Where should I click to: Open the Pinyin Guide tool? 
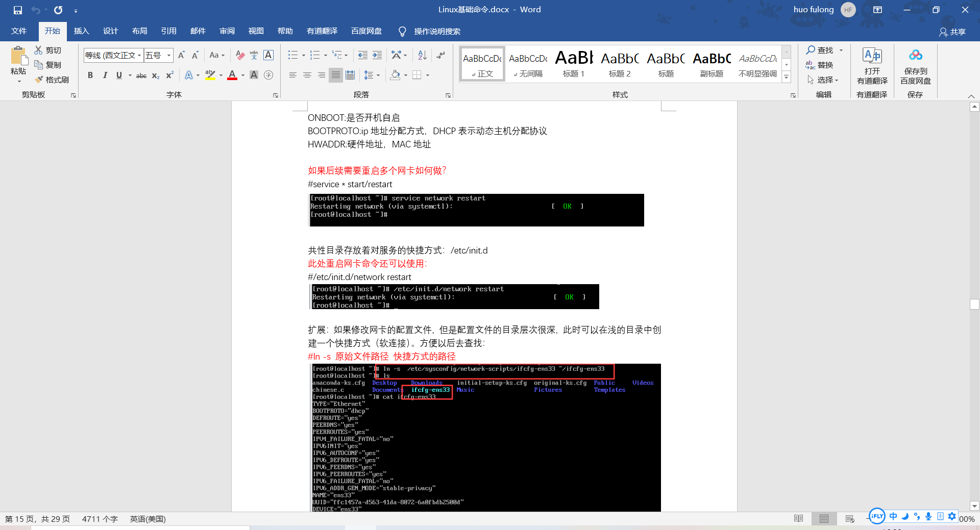click(x=254, y=55)
